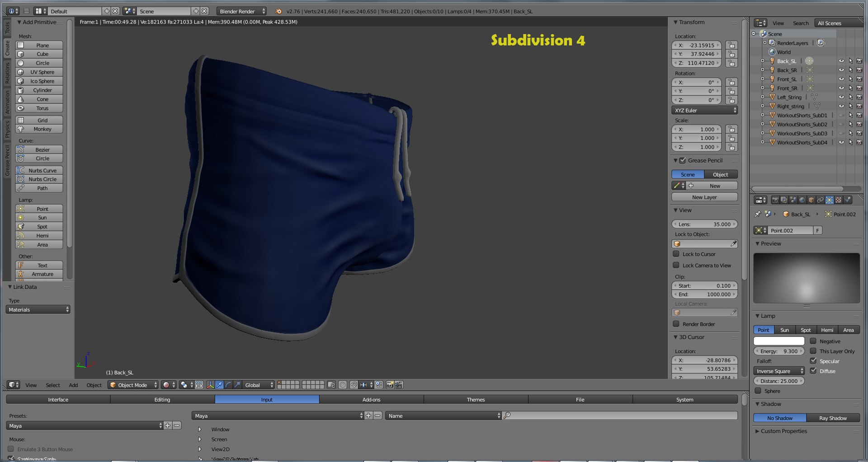Click the lamp color swatch
This screenshot has height=462, width=868.
[779, 341]
